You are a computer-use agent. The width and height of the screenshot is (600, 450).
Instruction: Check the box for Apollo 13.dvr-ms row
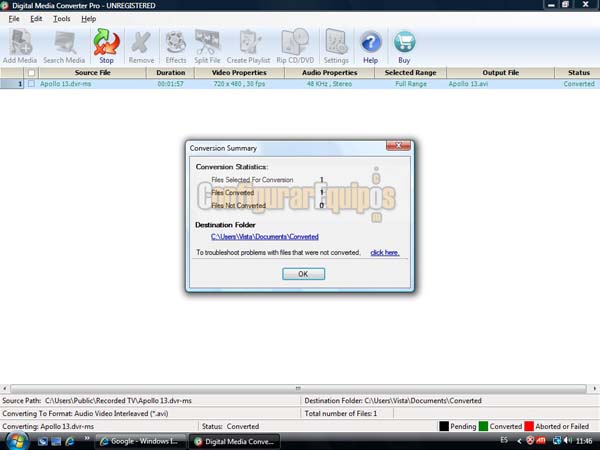(31, 83)
